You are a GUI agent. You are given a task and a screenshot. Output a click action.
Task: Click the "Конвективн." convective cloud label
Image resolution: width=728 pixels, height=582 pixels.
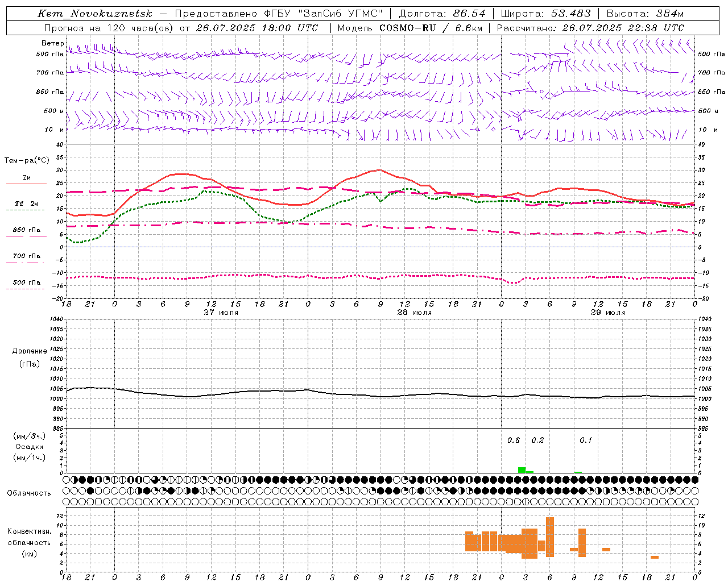point(30,531)
